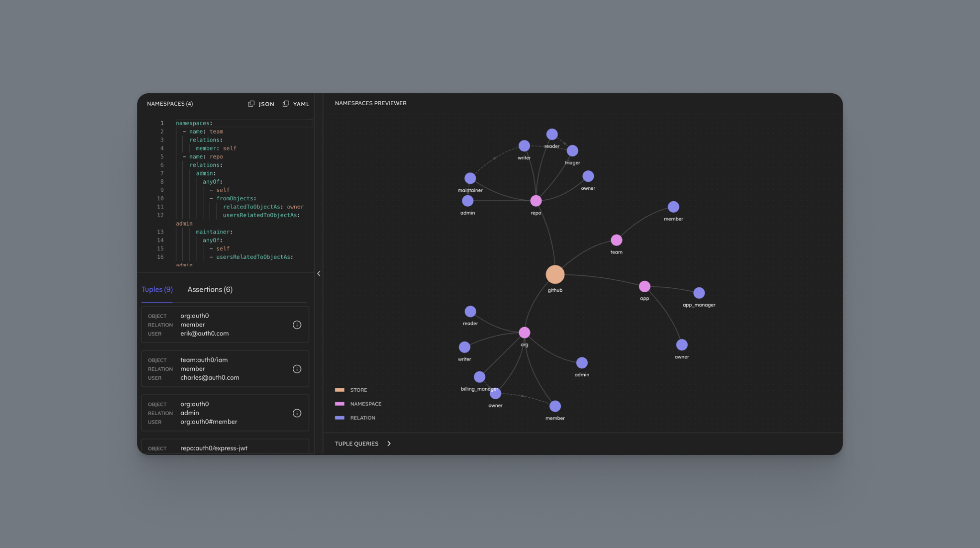980x548 pixels.
Task: Click the orange STORE legend swatch
Action: point(340,390)
